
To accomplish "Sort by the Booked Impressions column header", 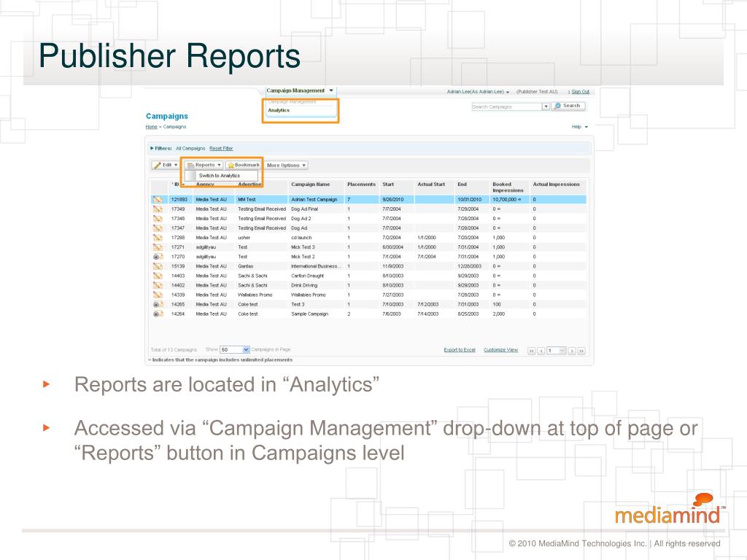I will pos(508,187).
